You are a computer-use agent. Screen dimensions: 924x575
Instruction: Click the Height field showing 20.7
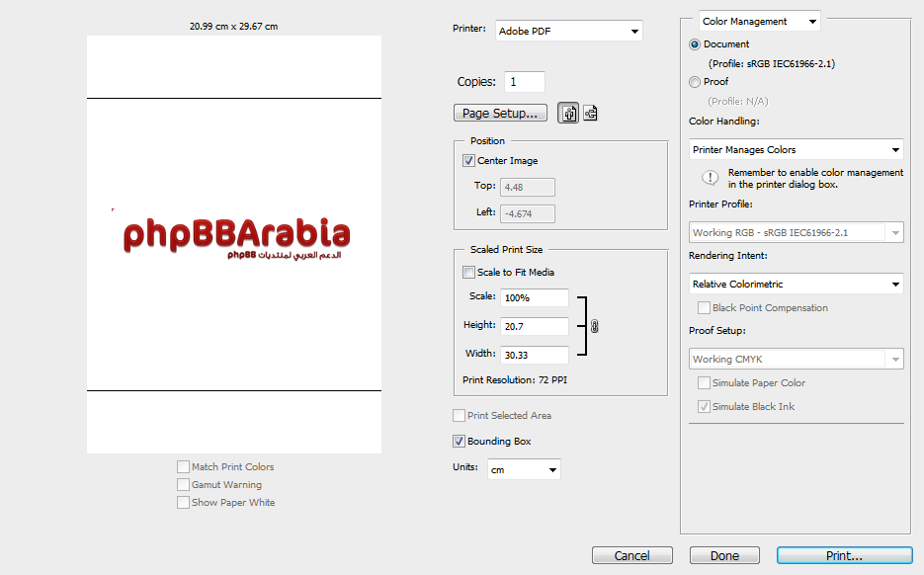tap(535, 326)
